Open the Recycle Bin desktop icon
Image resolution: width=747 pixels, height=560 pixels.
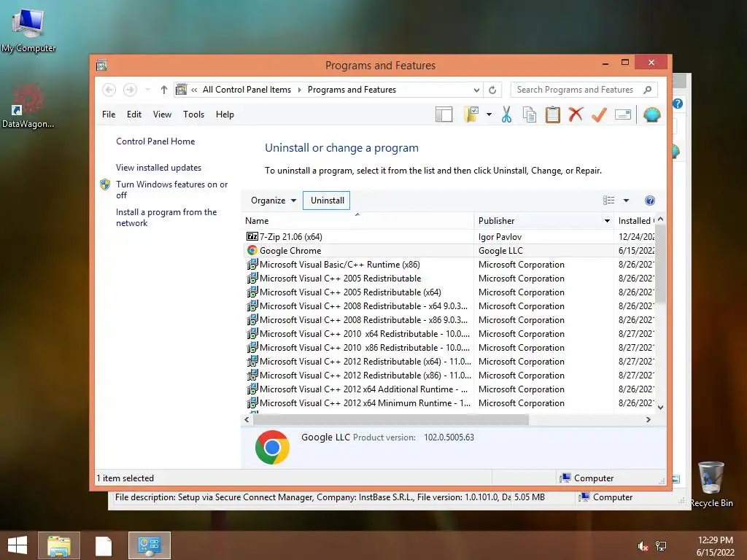[711, 483]
